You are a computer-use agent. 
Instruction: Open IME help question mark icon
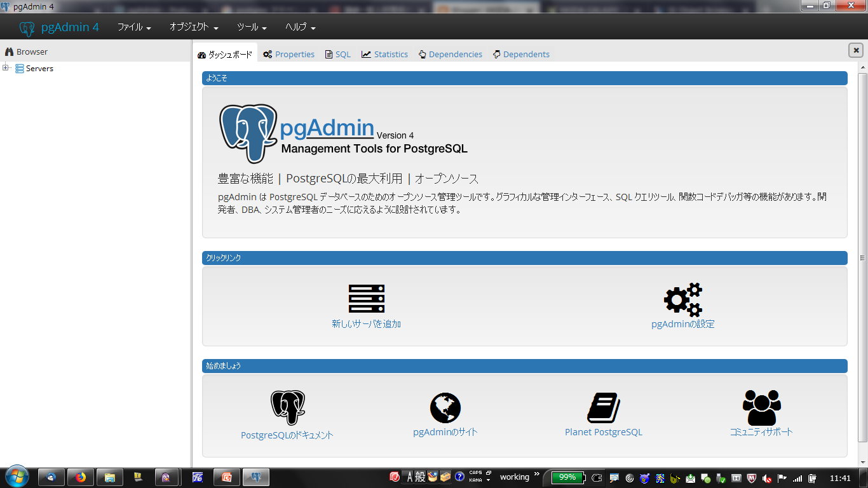click(459, 477)
